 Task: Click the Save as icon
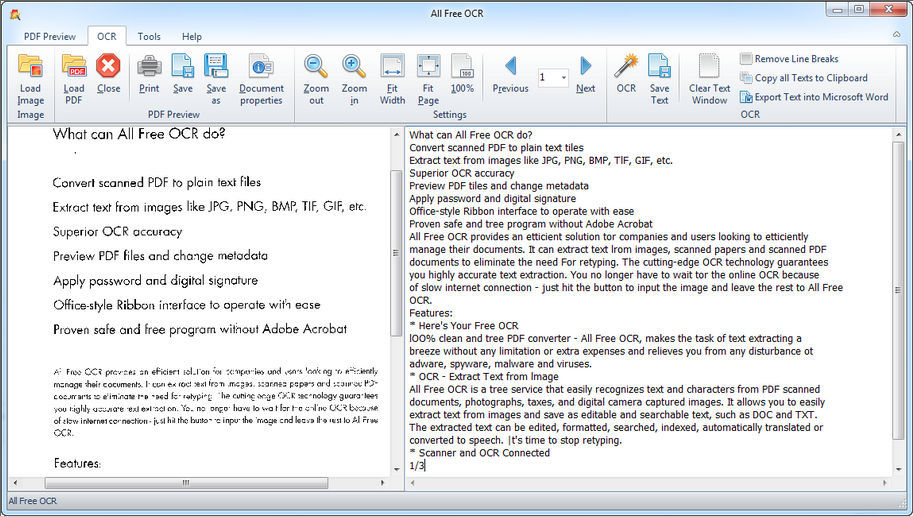point(216,66)
